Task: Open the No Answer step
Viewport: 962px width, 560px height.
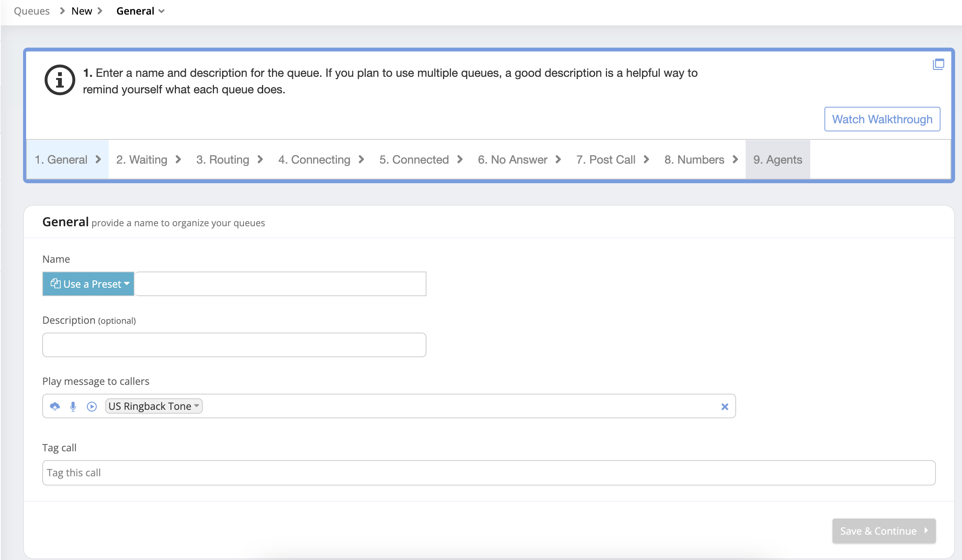Action: click(512, 159)
